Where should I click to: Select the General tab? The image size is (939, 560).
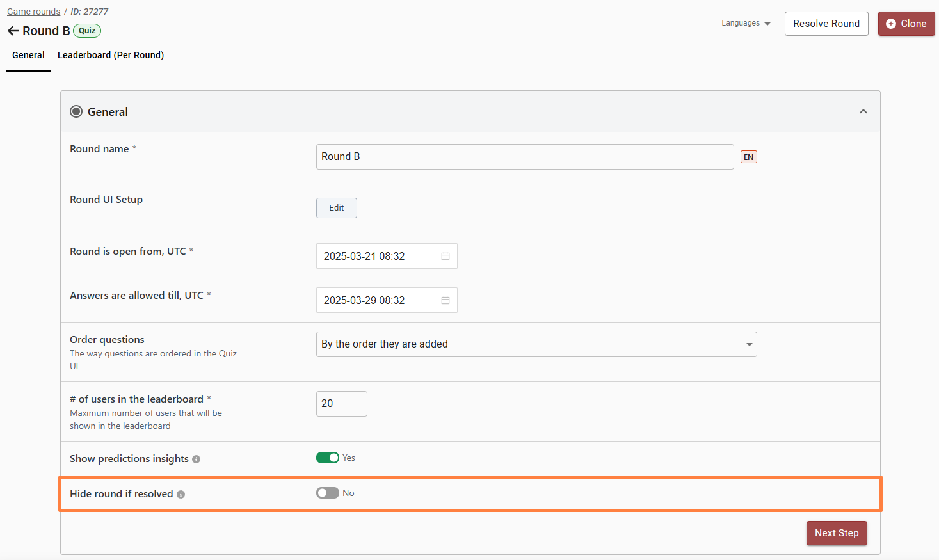[x=28, y=55]
